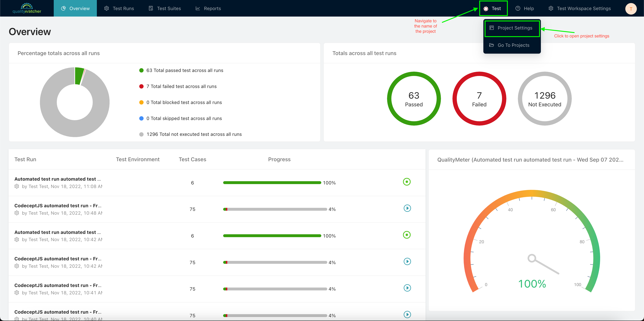Viewport: 644px width, 321px height.
Task: Click the Go To Projects folder icon
Action: click(491, 45)
